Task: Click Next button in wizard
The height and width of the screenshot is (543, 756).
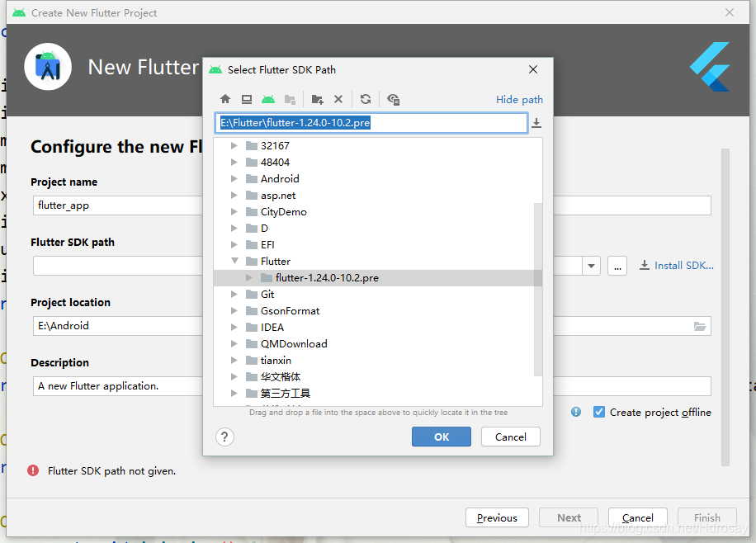Action: point(569,517)
